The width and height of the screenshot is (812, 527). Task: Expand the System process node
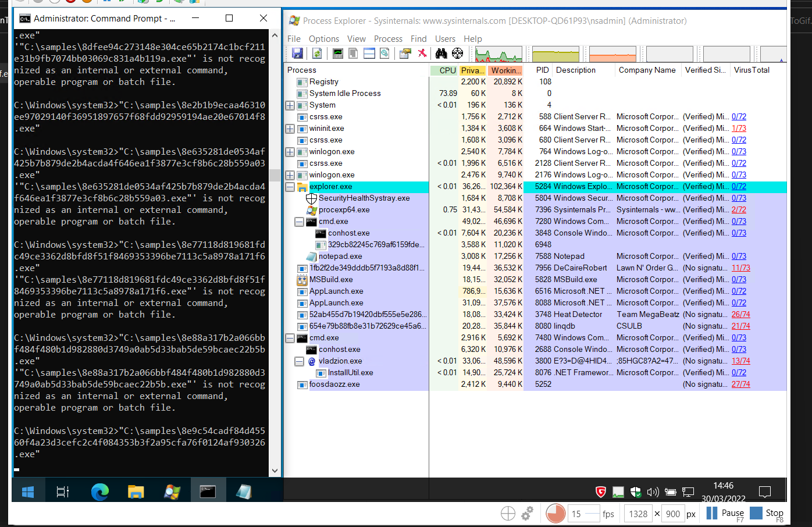click(x=290, y=105)
